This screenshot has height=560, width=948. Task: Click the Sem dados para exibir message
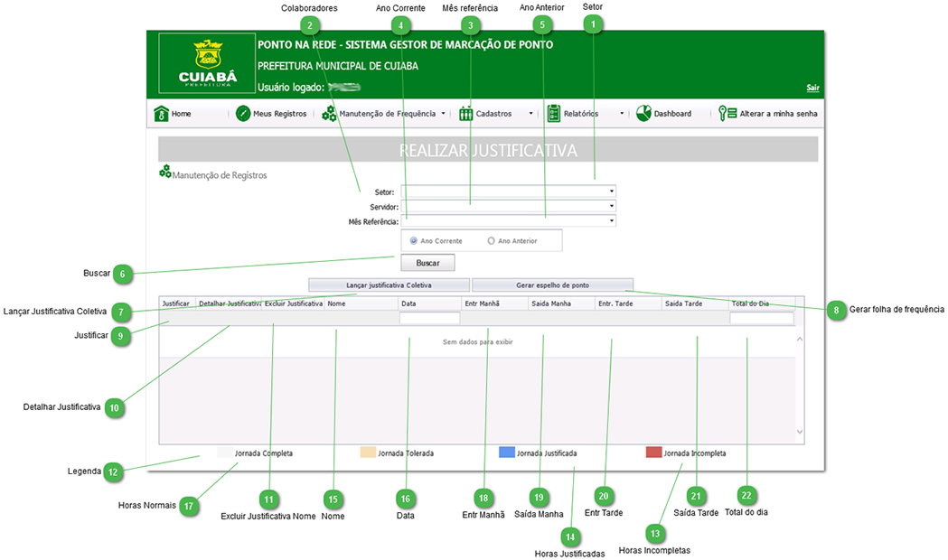pos(478,342)
